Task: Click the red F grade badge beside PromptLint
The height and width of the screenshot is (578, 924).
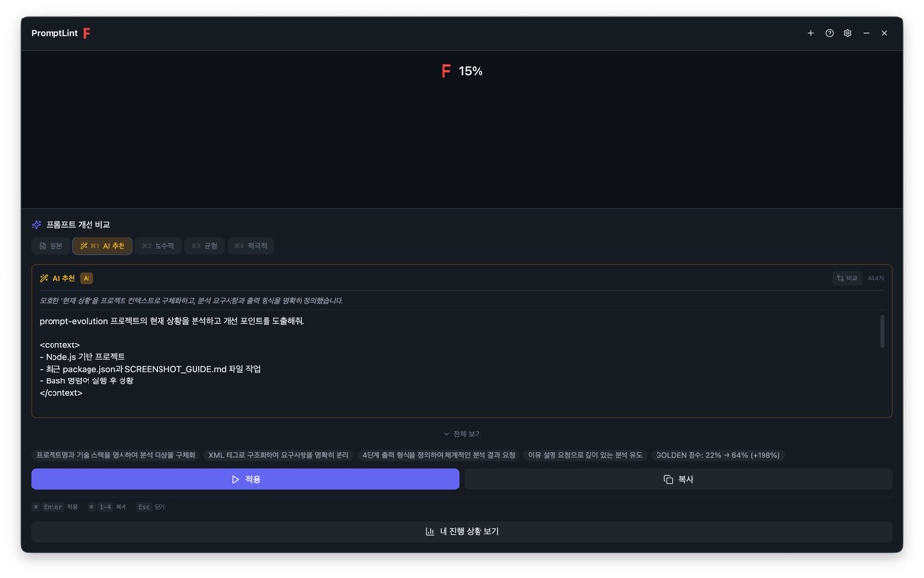Action: pyautogui.click(x=87, y=34)
